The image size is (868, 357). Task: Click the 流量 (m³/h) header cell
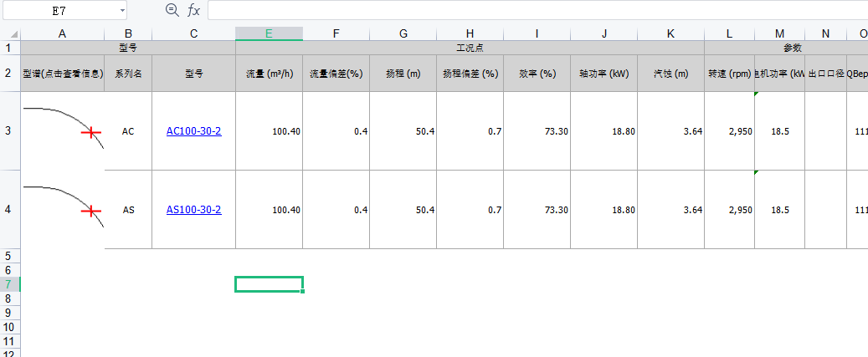coord(269,73)
